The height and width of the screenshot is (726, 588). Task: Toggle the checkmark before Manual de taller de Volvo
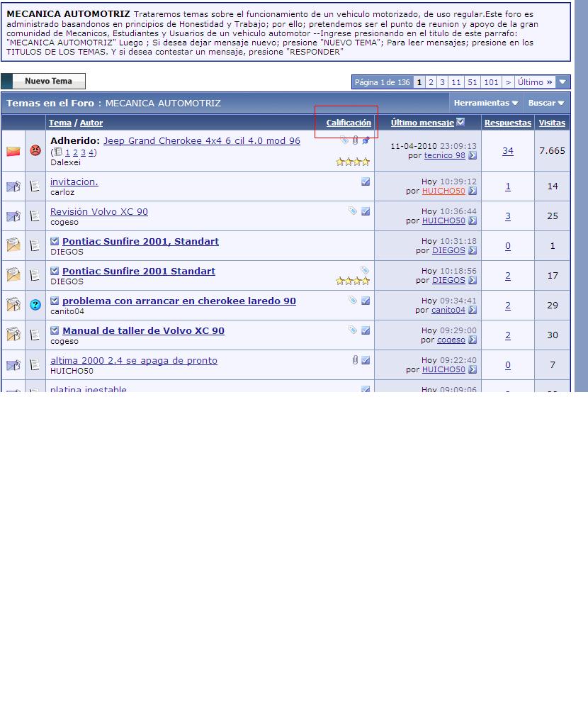[x=55, y=330]
